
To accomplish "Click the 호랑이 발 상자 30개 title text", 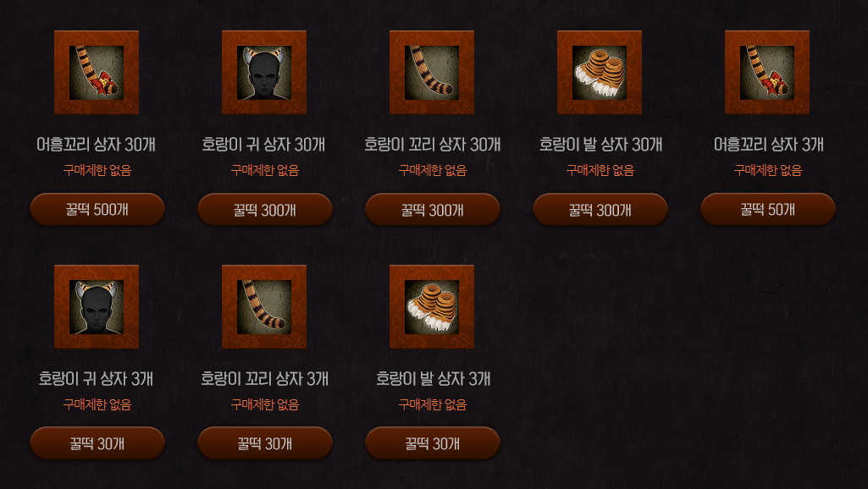I will pos(600,145).
